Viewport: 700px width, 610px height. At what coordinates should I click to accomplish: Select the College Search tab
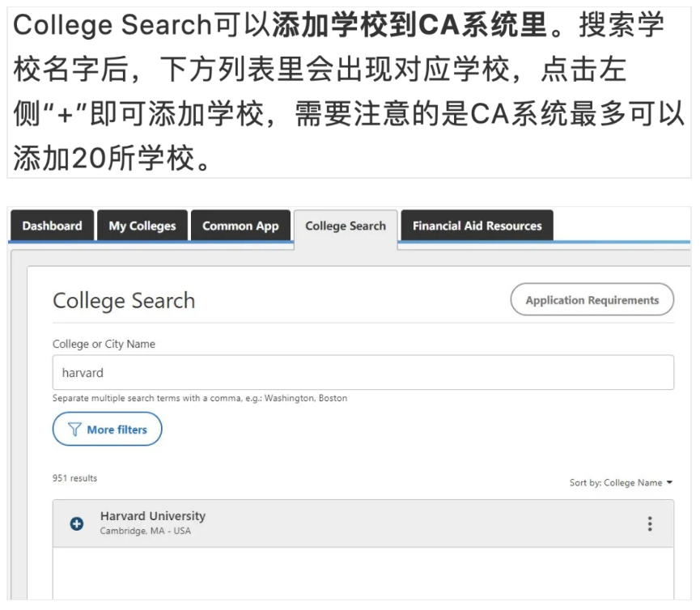[346, 227]
